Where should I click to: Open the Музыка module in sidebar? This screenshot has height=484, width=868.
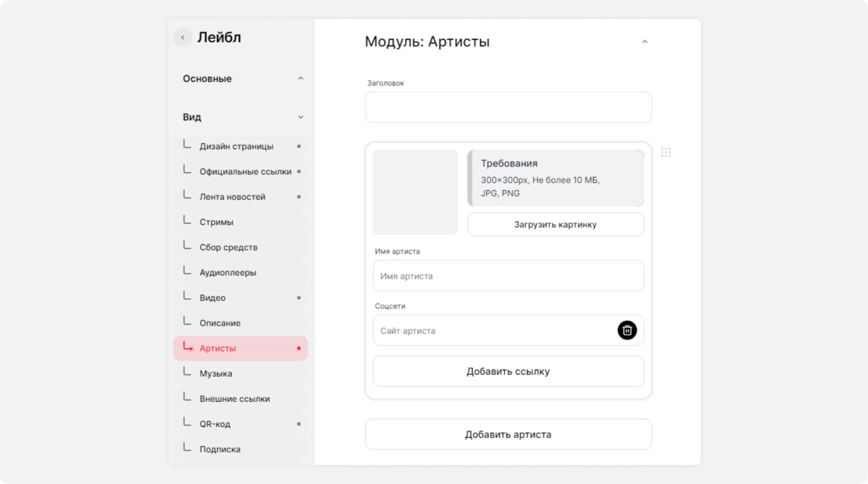[216, 373]
